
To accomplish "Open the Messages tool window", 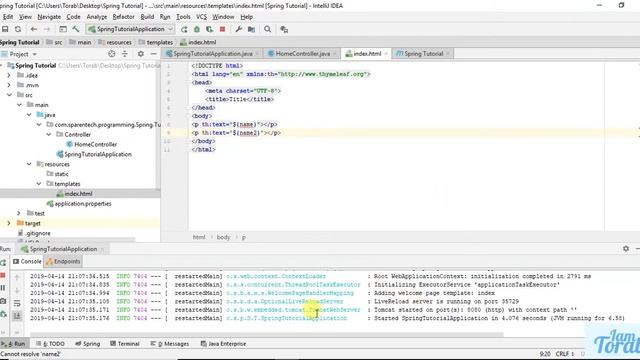I will pyautogui.click(x=169, y=344).
